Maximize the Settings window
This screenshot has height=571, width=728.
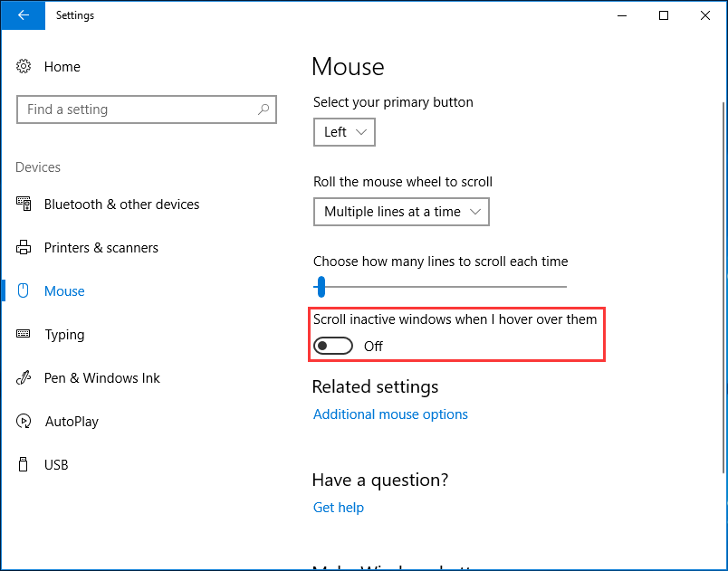pyautogui.click(x=664, y=15)
